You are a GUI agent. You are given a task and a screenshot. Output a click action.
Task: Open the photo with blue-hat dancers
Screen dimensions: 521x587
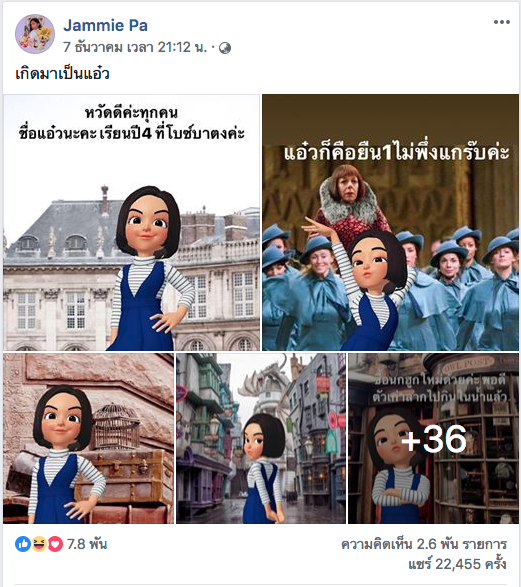[x=390, y=223]
